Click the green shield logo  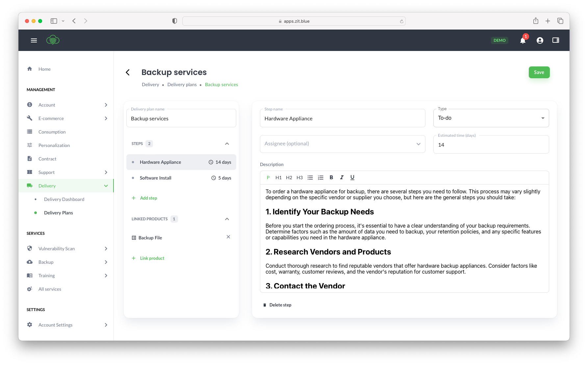pos(53,40)
